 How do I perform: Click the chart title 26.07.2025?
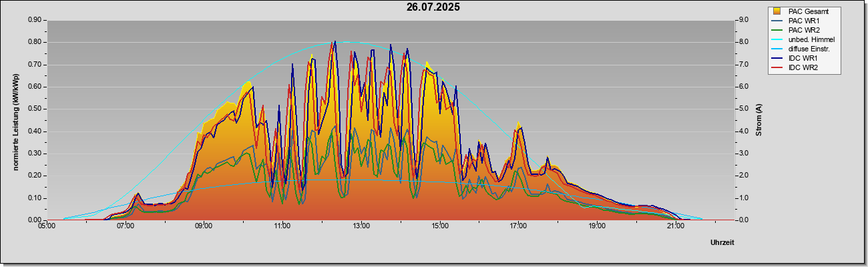point(433,7)
